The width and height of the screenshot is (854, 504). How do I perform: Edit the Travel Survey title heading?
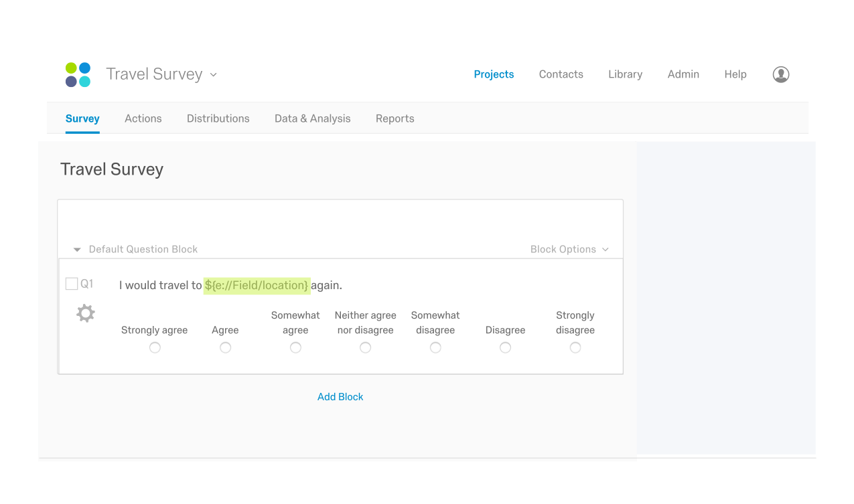coord(112,169)
